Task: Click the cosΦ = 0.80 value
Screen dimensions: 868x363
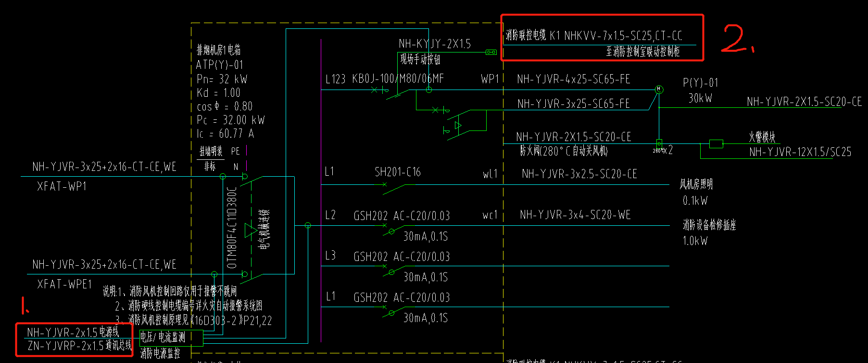Action: (224, 106)
